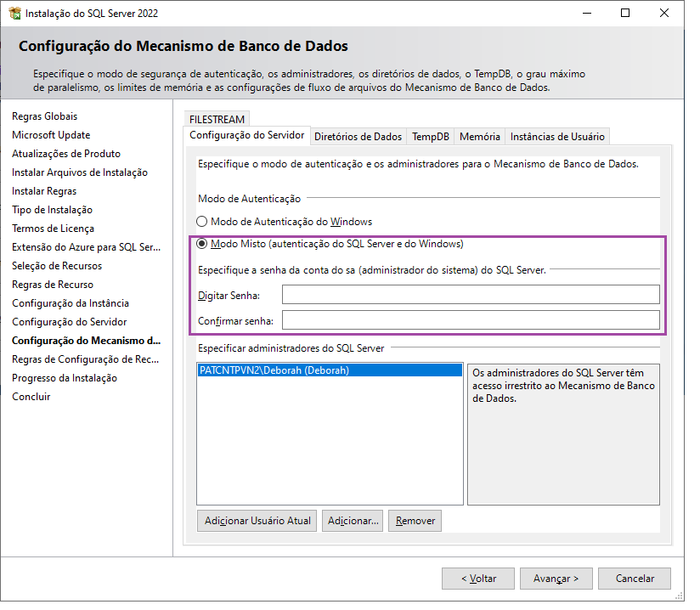This screenshot has height=610, width=700.
Task: Click Progresso da Instalação sidebar step
Action: click(65, 378)
